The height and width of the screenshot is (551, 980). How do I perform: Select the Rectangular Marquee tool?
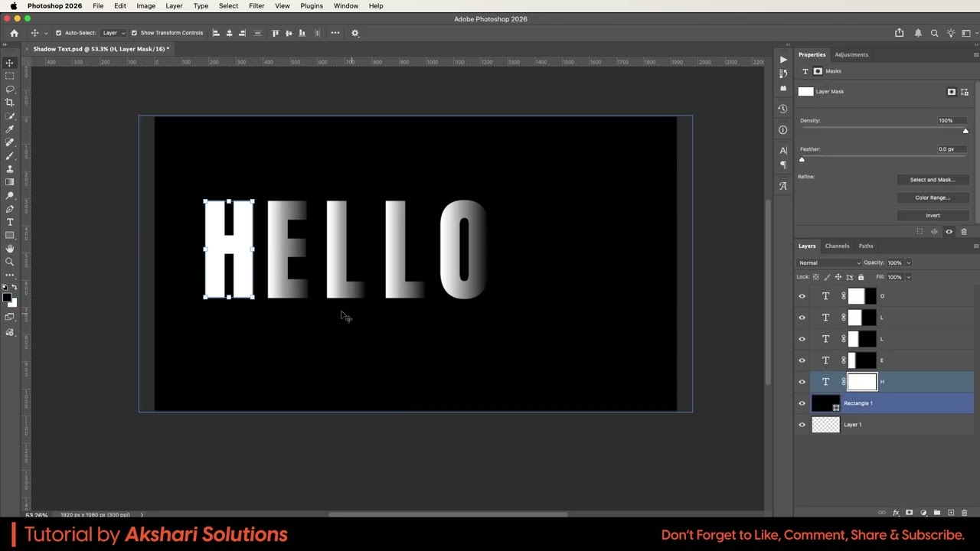click(x=10, y=76)
